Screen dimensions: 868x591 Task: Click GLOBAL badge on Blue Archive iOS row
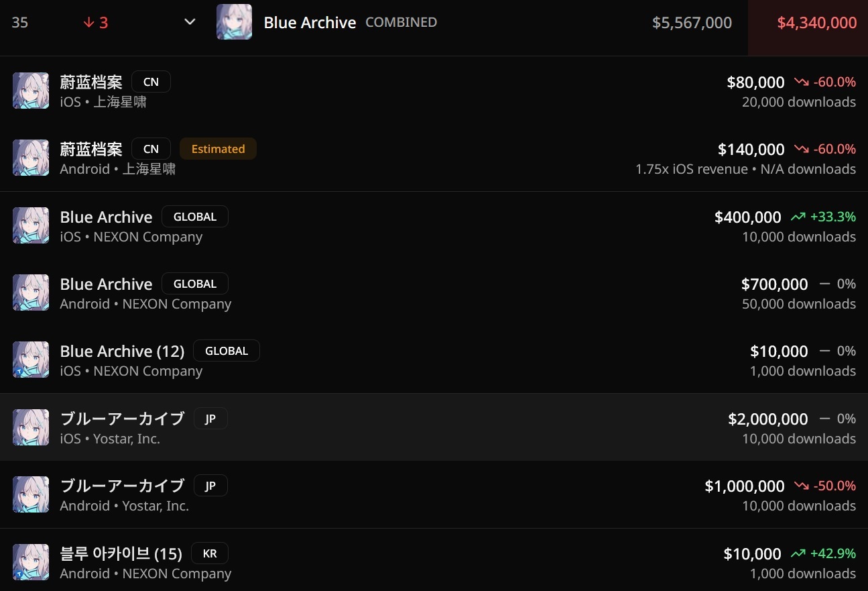click(195, 217)
